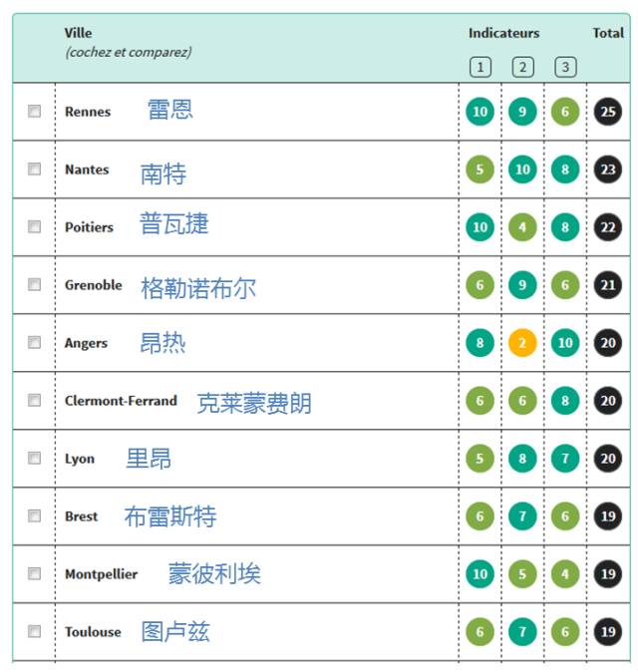Click indicator 1 header icon

click(479, 67)
